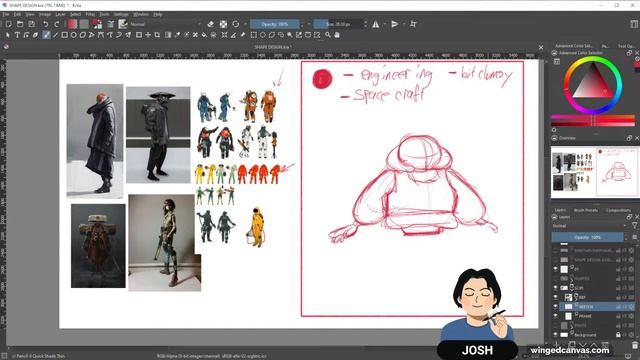Create a new document from toolbar
The height and width of the screenshot is (360, 640).
(x=9, y=24)
